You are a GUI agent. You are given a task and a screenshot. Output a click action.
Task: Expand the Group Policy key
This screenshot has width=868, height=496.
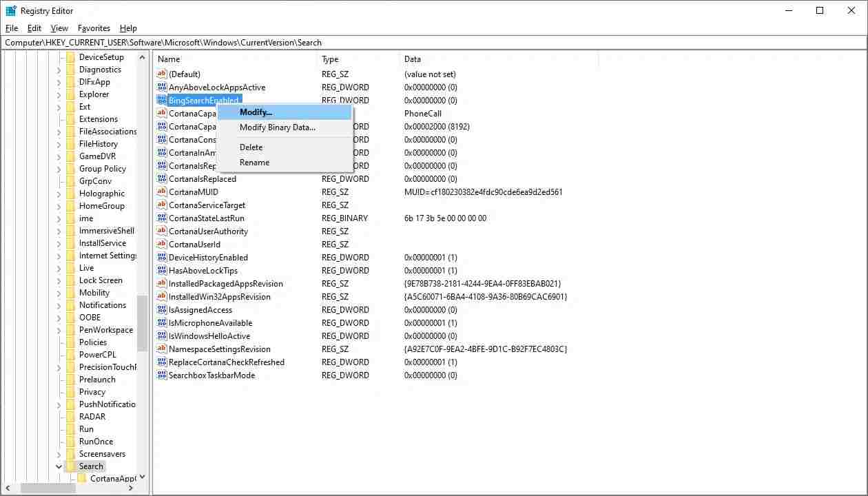click(x=59, y=169)
